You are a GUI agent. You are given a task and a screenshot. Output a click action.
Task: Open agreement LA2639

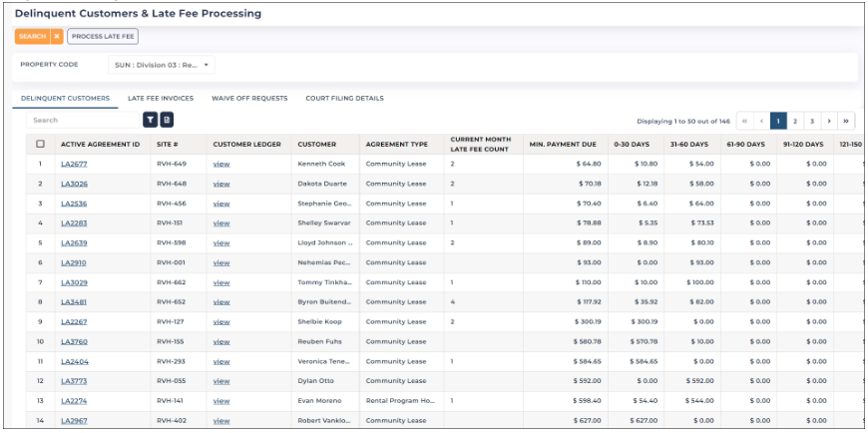click(74, 243)
